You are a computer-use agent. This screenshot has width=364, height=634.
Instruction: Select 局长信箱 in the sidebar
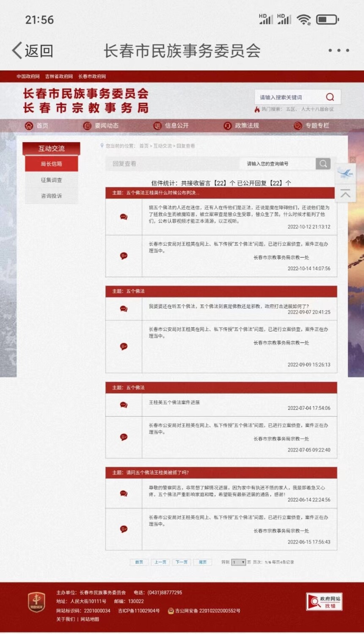52,164
